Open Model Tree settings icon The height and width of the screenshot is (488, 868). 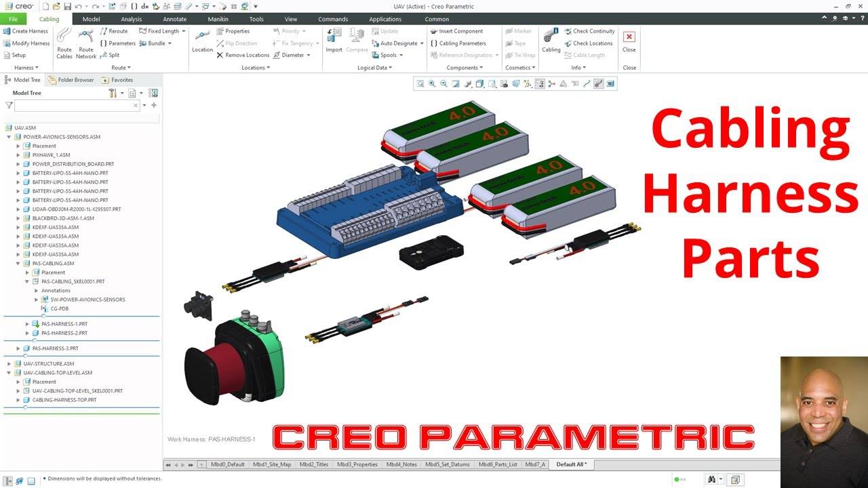pos(113,93)
